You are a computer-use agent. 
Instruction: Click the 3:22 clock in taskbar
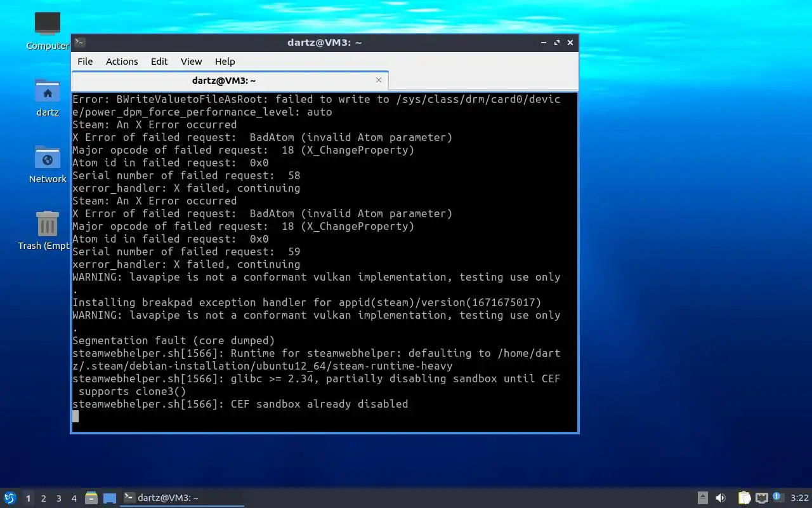(x=799, y=498)
